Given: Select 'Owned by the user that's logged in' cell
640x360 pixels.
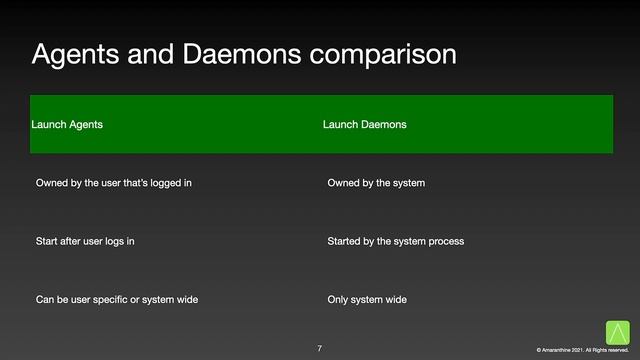Looking at the screenshot, I should 113,183.
